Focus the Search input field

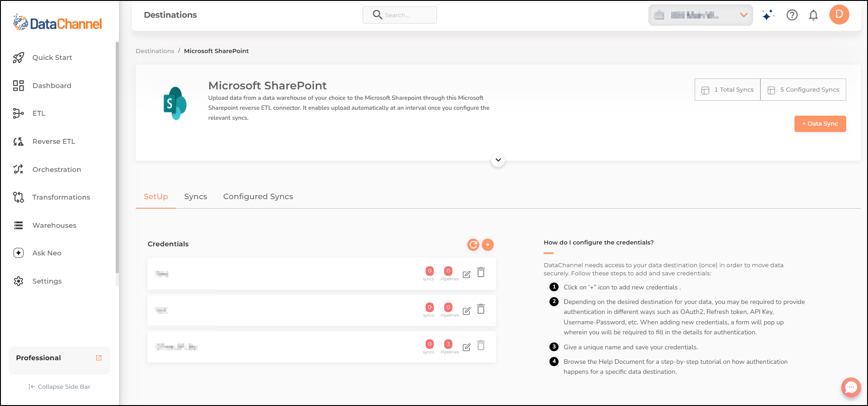point(399,15)
